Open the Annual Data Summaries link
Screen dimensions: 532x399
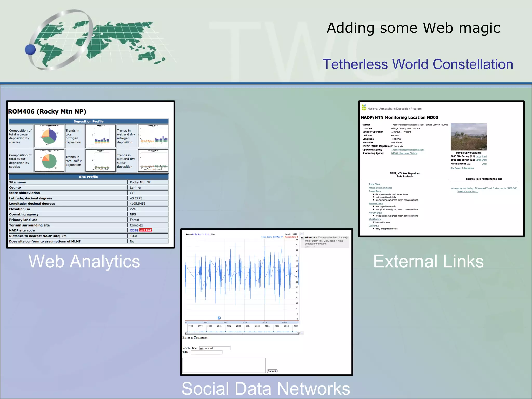coord(380,188)
